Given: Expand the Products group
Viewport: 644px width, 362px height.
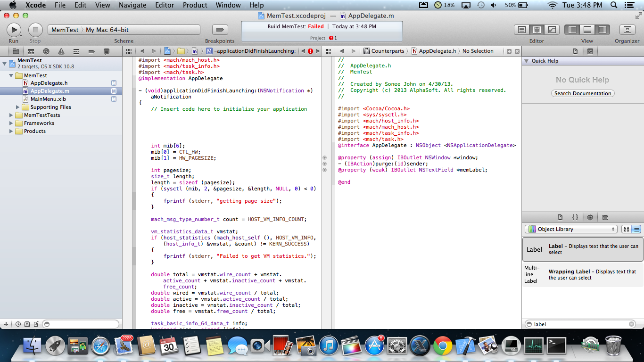Looking at the screenshot, I should coord(11,131).
